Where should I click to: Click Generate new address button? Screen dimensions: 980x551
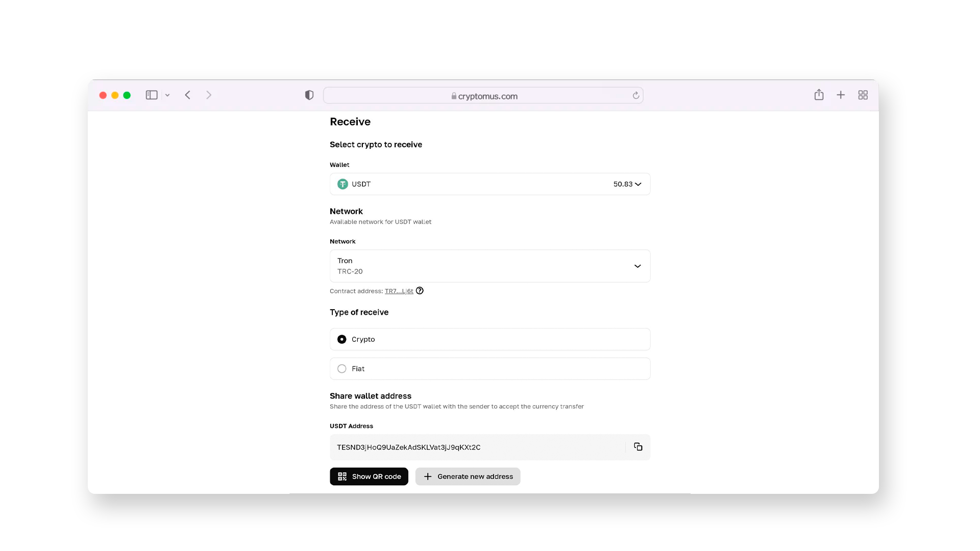click(468, 477)
